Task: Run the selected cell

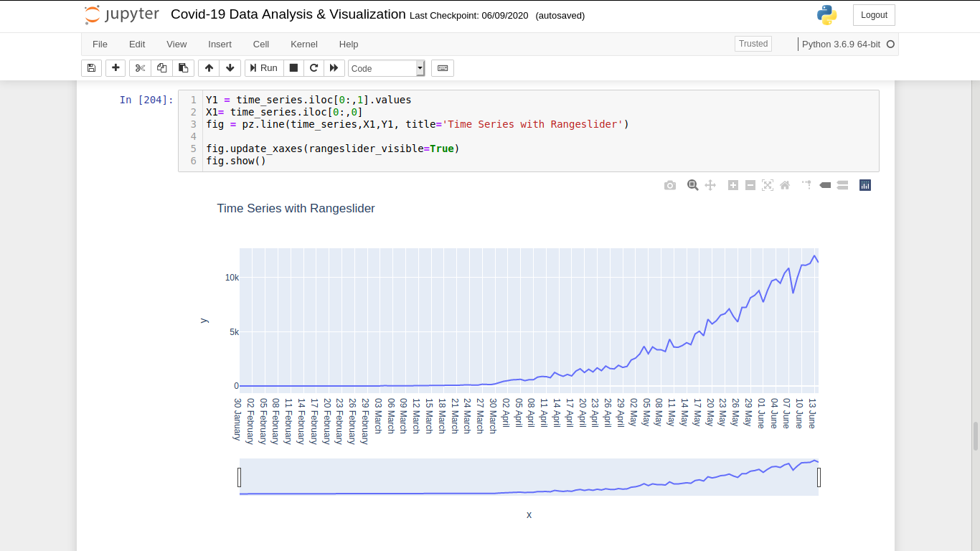Action: 263,67
